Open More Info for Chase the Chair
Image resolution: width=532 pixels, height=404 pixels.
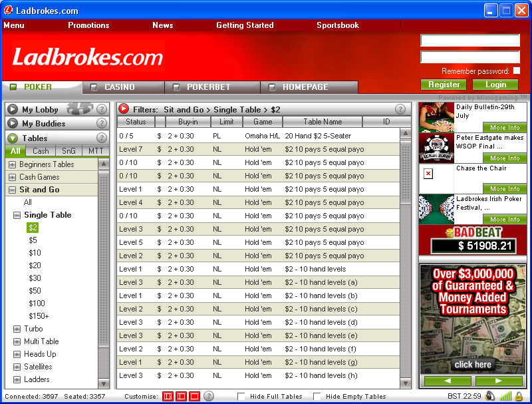[x=505, y=189]
